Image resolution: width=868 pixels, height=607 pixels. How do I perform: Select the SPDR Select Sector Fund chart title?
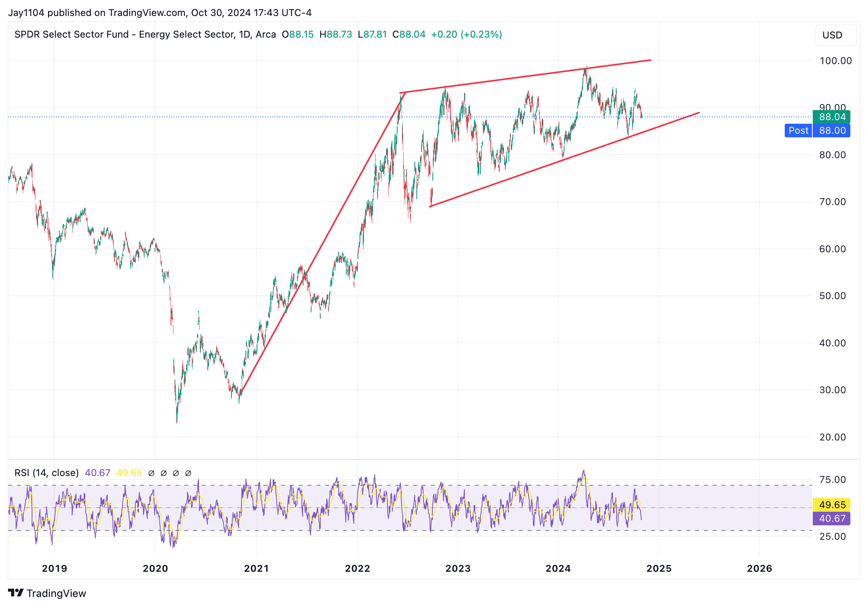145,34
